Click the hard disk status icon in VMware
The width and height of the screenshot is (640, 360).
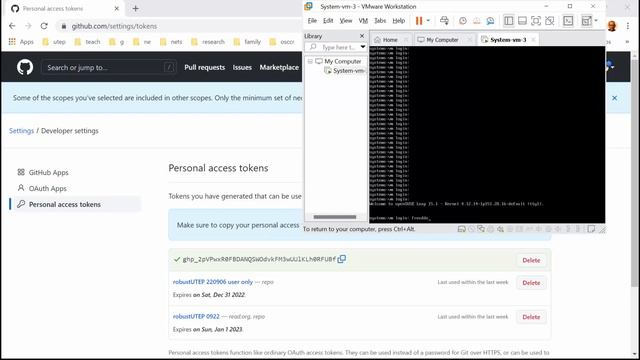462,229
